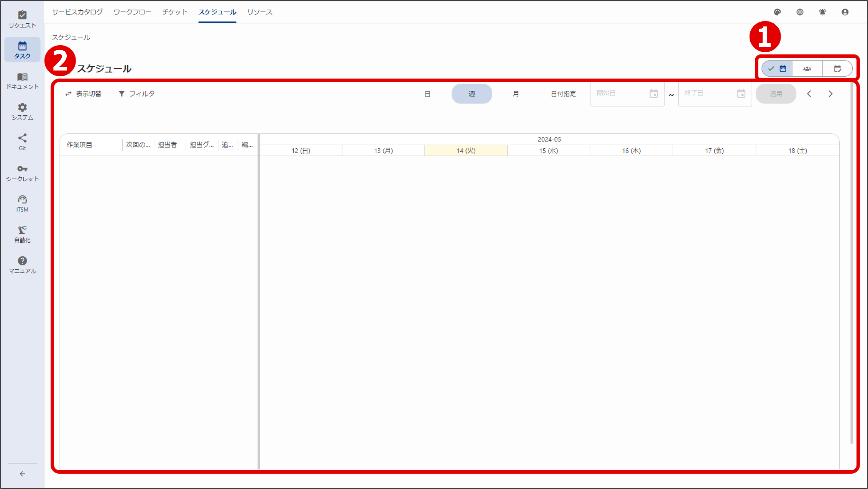Open the ITSM sidebar icon

pos(22,203)
